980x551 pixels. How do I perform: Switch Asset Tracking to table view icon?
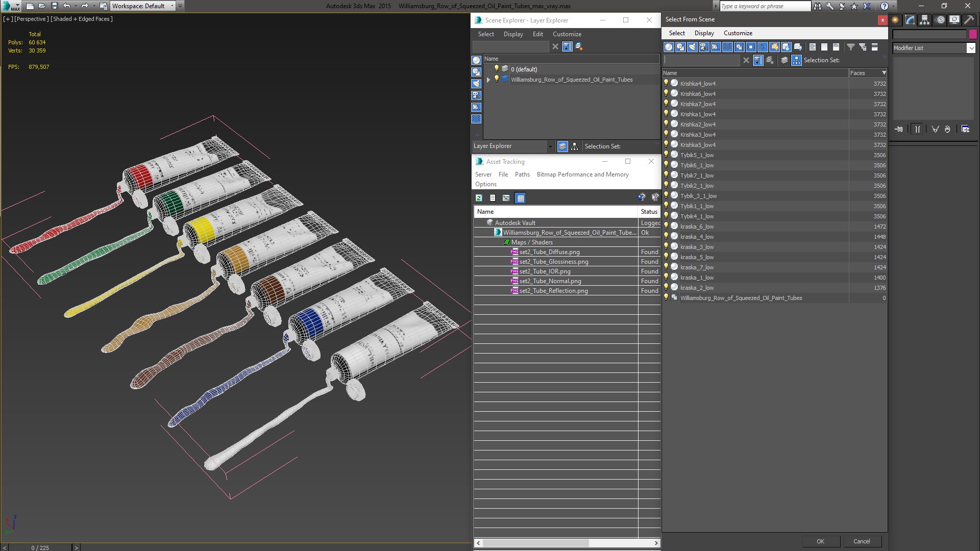(520, 198)
